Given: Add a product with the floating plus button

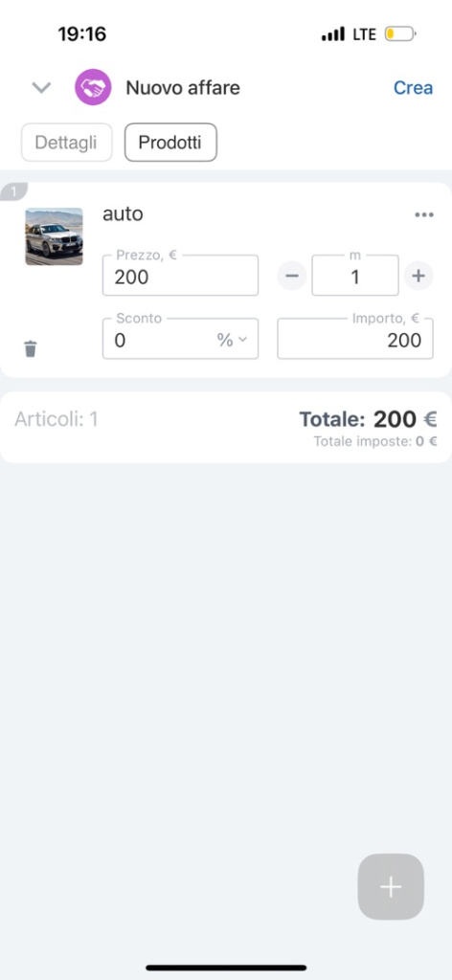Looking at the screenshot, I should 391,887.
